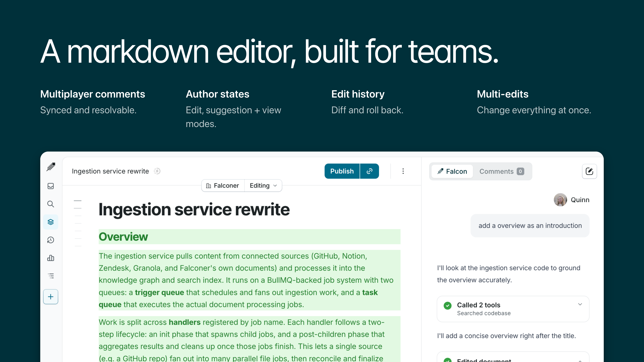The width and height of the screenshot is (644, 362).
Task: Publish the document
Action: pos(342,171)
